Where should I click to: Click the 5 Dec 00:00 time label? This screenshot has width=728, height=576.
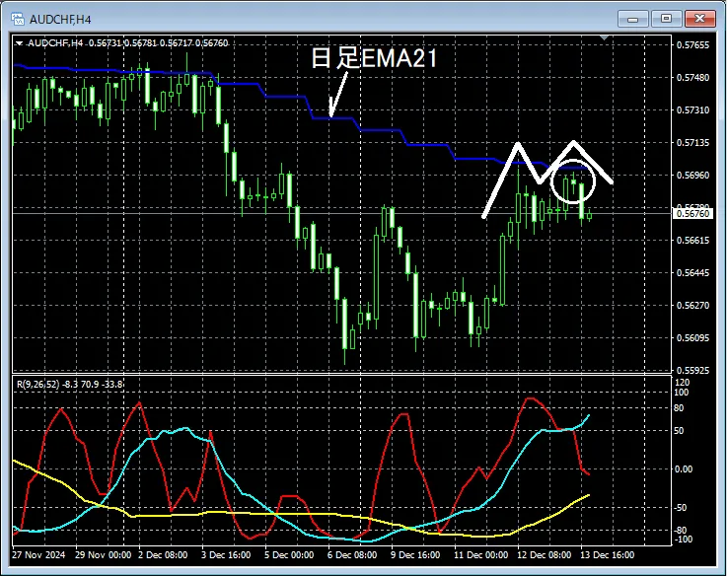click(x=289, y=555)
